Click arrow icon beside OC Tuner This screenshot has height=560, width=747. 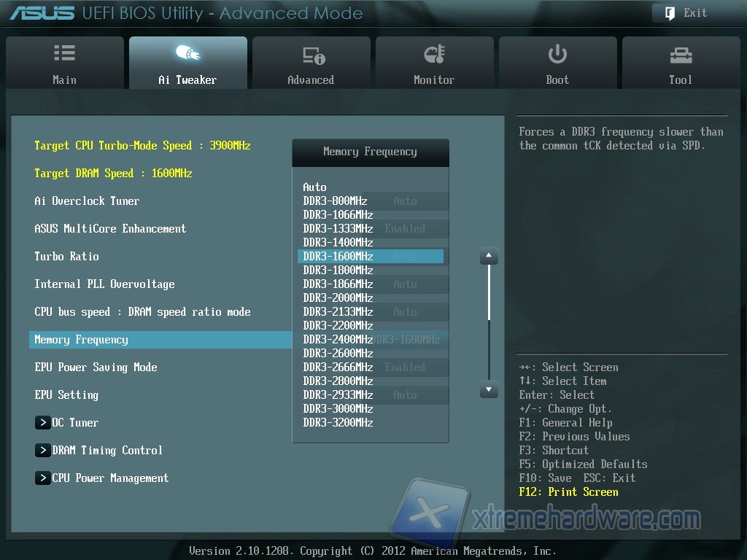pyautogui.click(x=43, y=423)
